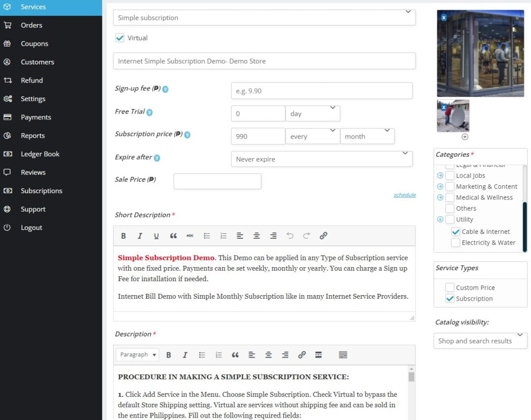Select Reports in sidebar menu
The image size is (531, 420).
51,136
